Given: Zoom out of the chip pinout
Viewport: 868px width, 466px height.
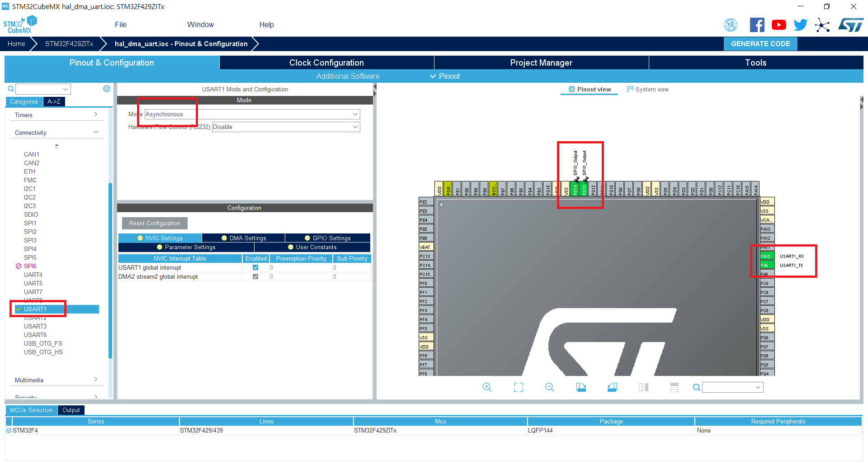Looking at the screenshot, I should click(550, 387).
